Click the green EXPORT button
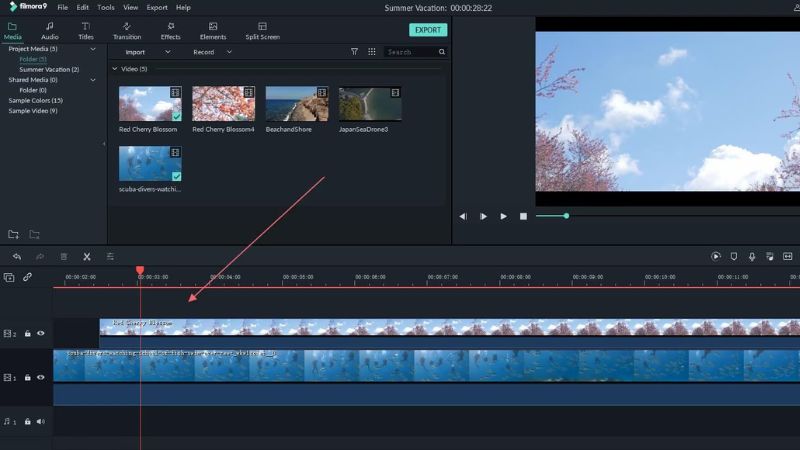 (x=428, y=30)
